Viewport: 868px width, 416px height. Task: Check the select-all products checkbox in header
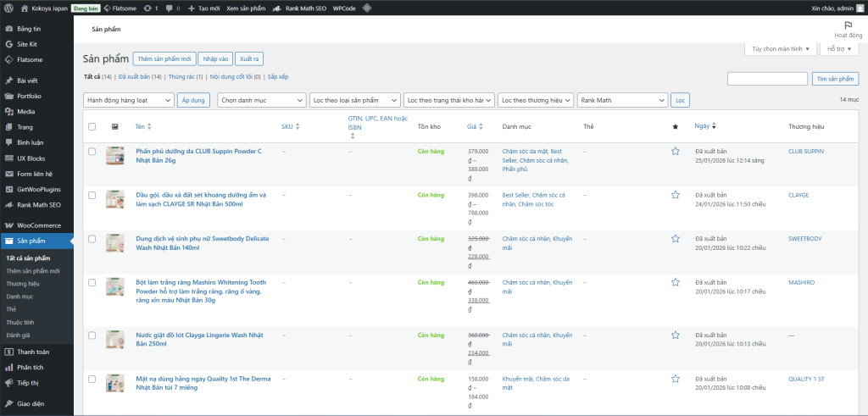[92, 126]
